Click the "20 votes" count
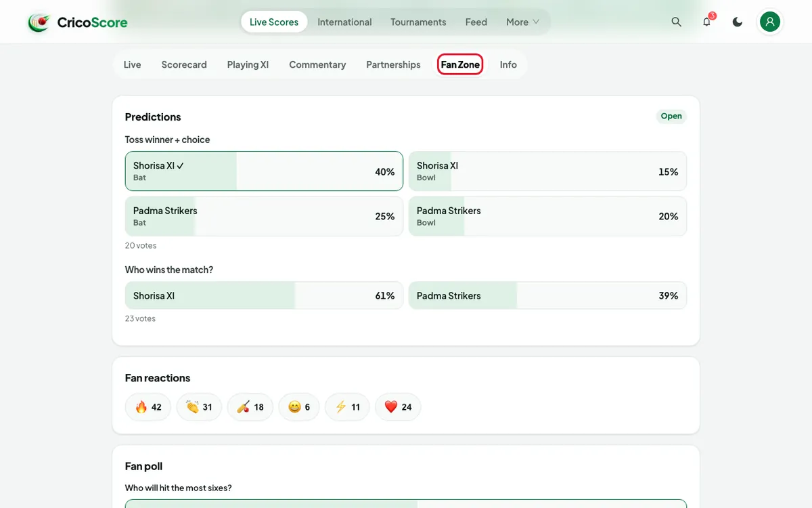 pyautogui.click(x=141, y=245)
